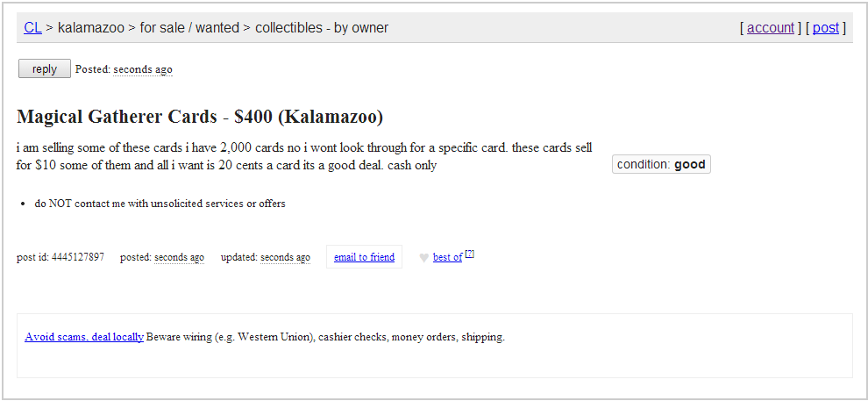868x401 pixels.
Task: Open the CL home link
Action: pyautogui.click(x=32, y=28)
